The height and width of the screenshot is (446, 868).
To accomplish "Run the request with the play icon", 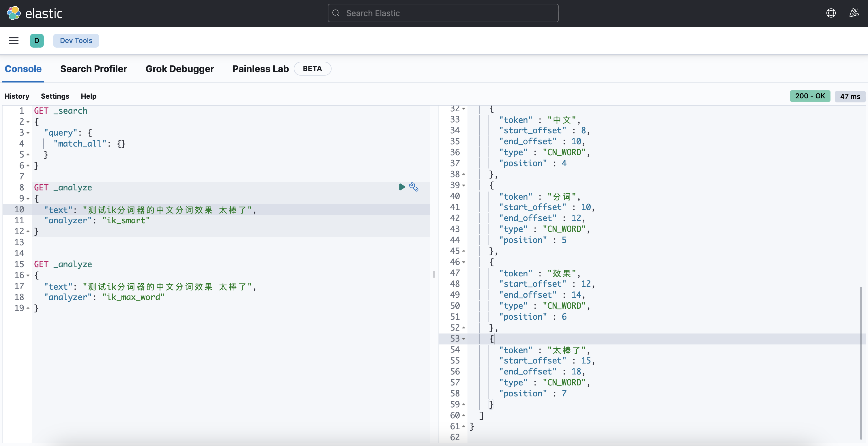I will coord(402,187).
